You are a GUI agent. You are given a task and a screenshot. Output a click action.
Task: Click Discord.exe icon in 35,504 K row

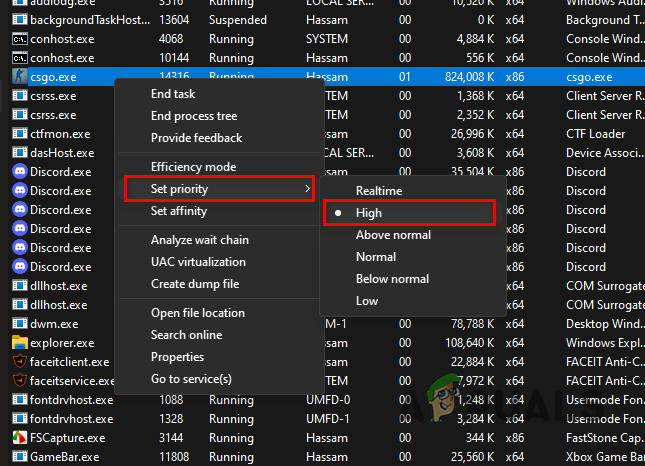coord(20,172)
